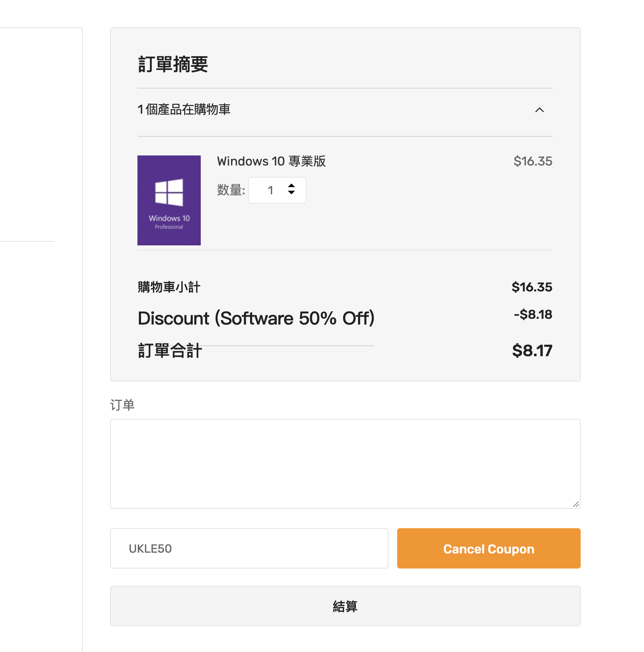Image resolution: width=644 pixels, height=652 pixels.
Task: Click the 1個產品在購物車 section header
Action: pos(184,109)
